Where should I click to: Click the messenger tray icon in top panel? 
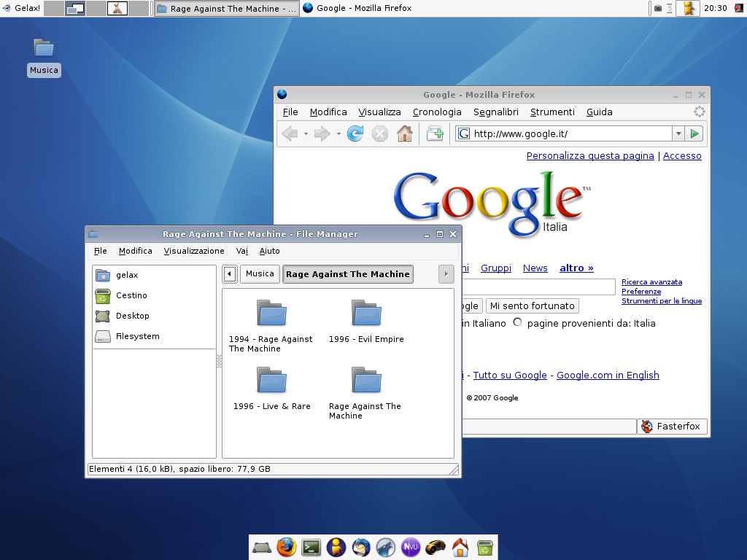(689, 8)
